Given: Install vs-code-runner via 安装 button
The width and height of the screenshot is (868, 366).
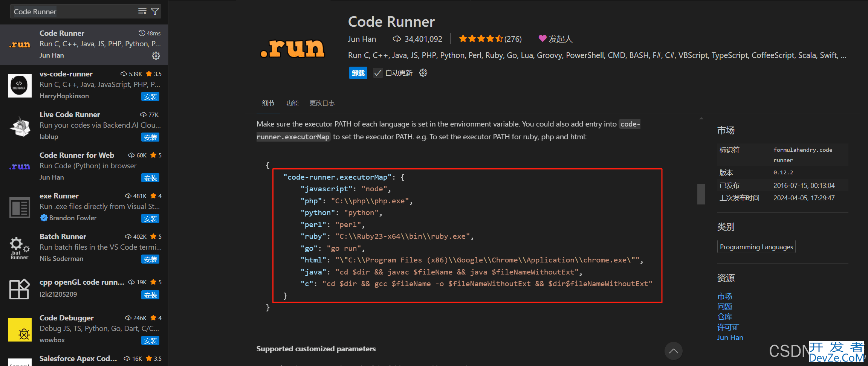Looking at the screenshot, I should click(150, 97).
